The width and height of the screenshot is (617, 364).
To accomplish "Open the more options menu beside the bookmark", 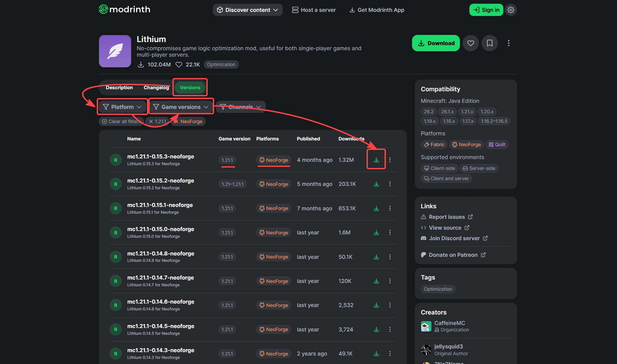I will (x=508, y=43).
